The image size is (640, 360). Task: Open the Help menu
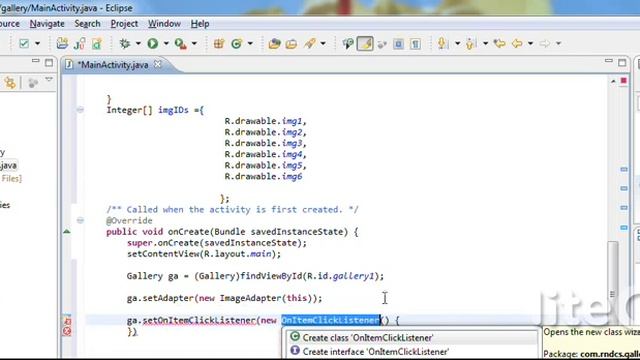pyautogui.click(x=200, y=24)
